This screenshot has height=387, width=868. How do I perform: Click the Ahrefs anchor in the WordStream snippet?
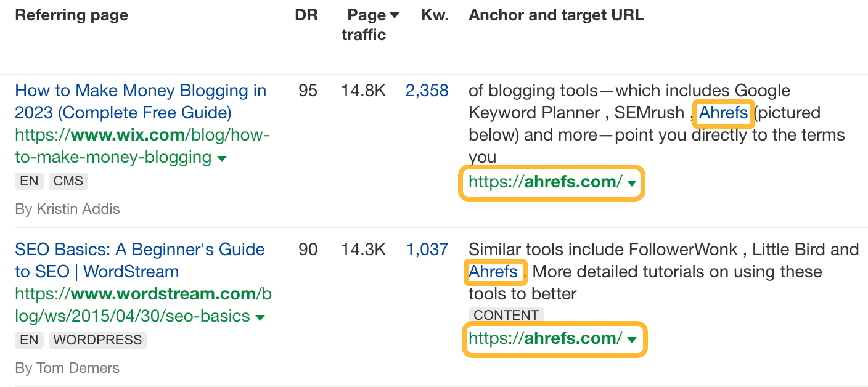[495, 271]
